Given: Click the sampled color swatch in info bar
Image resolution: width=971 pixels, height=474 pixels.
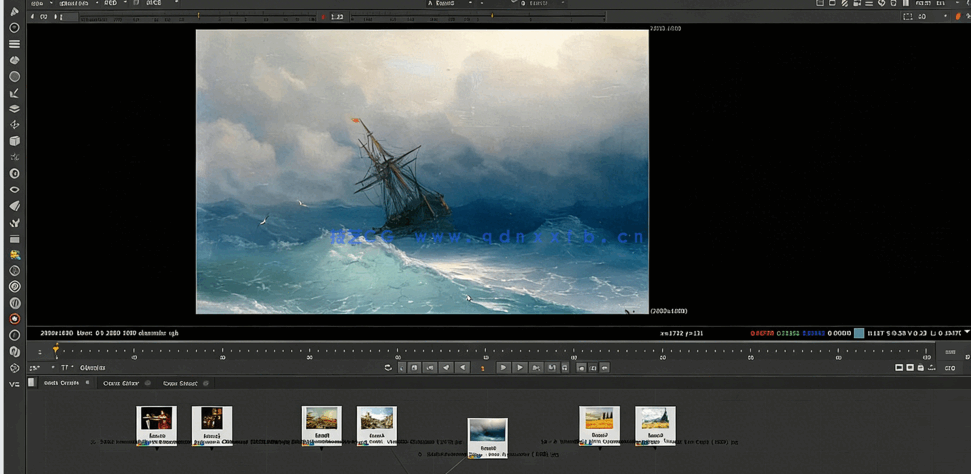Looking at the screenshot, I should (x=859, y=333).
